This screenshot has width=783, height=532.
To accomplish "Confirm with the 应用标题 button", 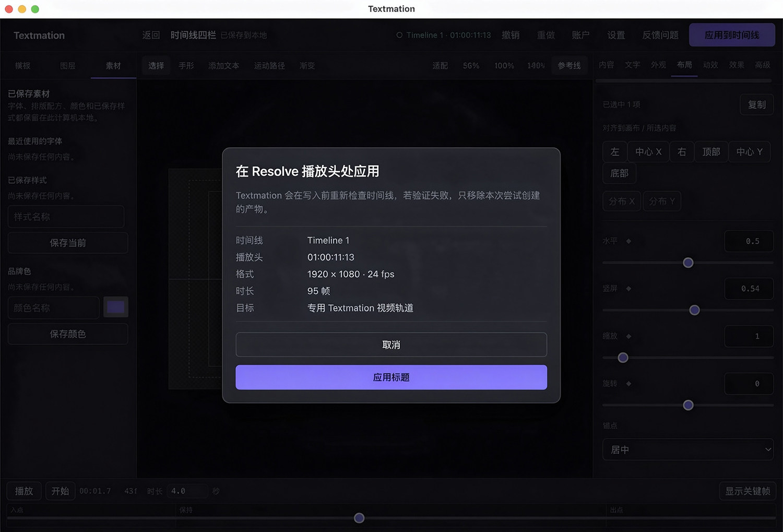I will [x=391, y=377].
